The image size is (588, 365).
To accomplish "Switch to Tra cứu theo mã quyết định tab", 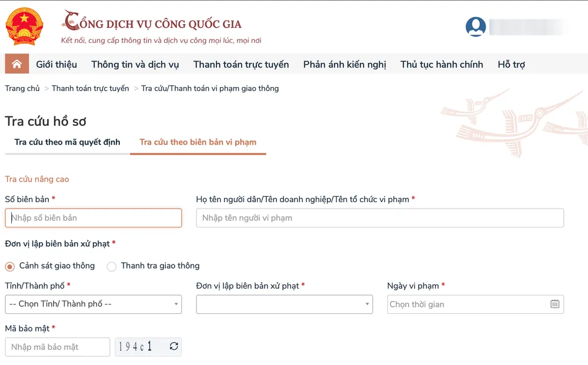I will click(67, 142).
